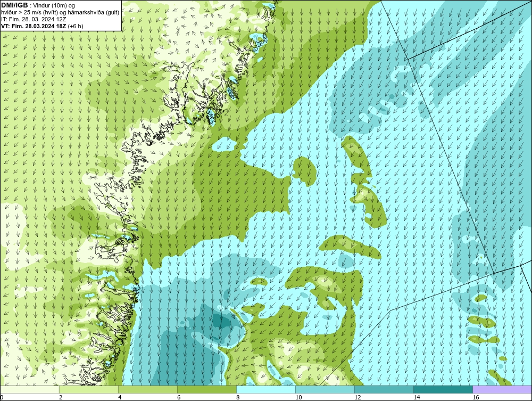The width and height of the screenshot is (532, 401).
Task: Pick the 10–12 m/s turquoise legend swatch
Action: coord(325,389)
